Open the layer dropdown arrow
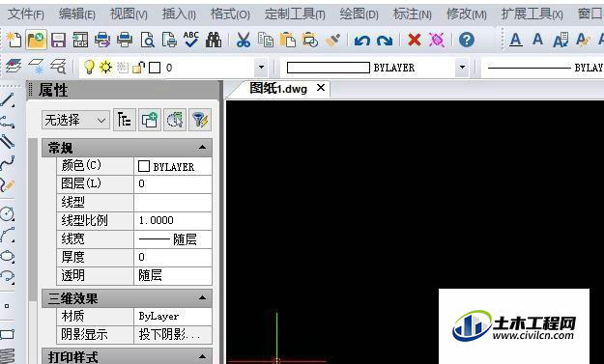Screen dimensions: 604x364 [261, 68]
